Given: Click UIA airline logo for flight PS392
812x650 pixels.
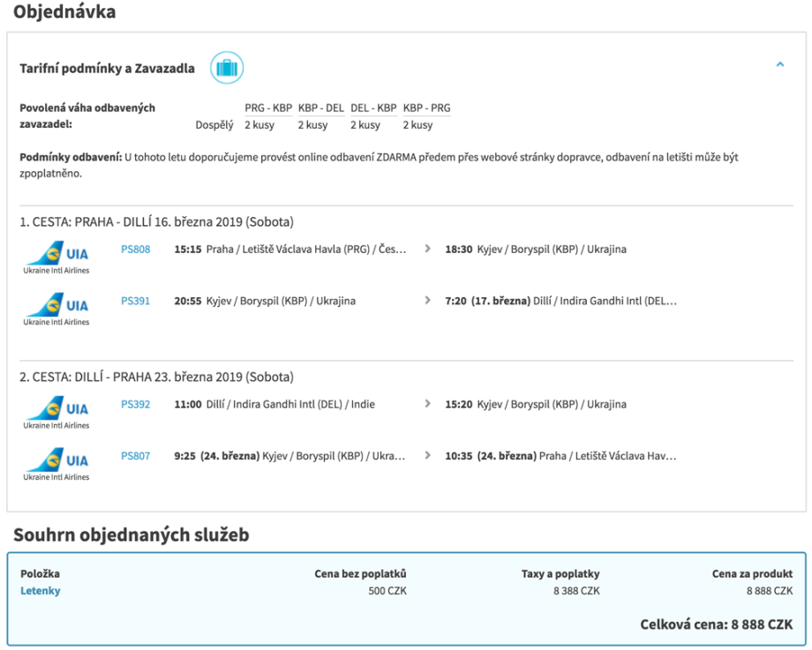Looking at the screenshot, I should tap(56, 412).
